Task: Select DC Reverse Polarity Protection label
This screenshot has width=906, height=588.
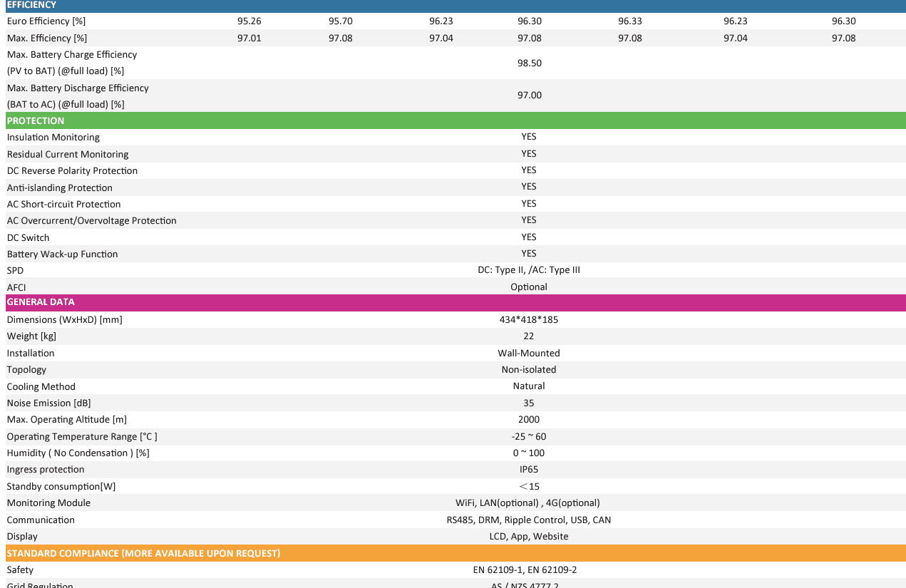Action: click(x=72, y=170)
